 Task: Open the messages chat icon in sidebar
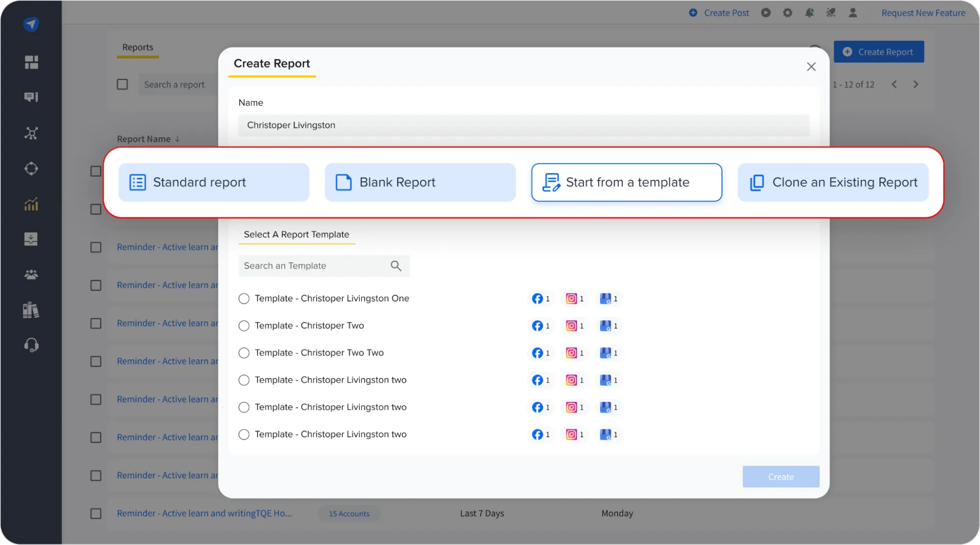31,97
